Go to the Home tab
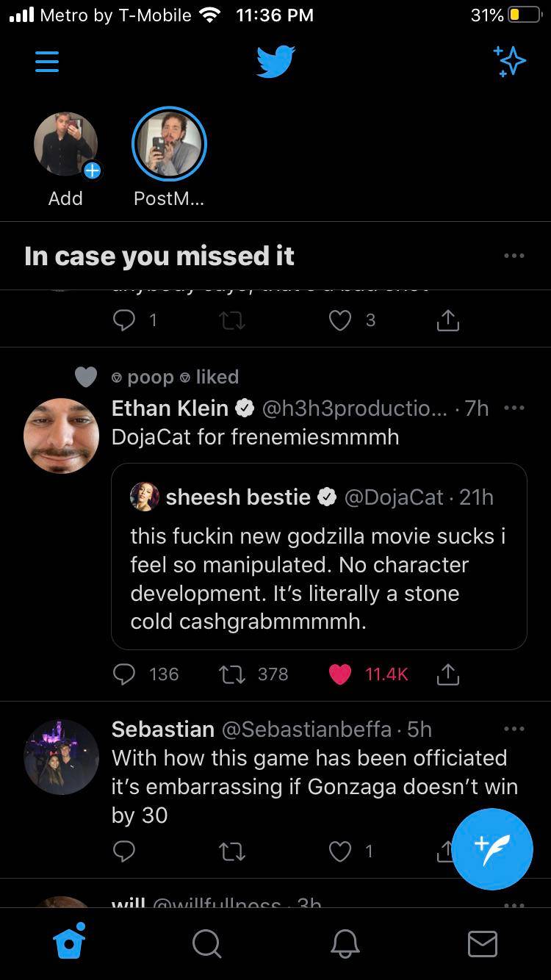 tap(70, 942)
